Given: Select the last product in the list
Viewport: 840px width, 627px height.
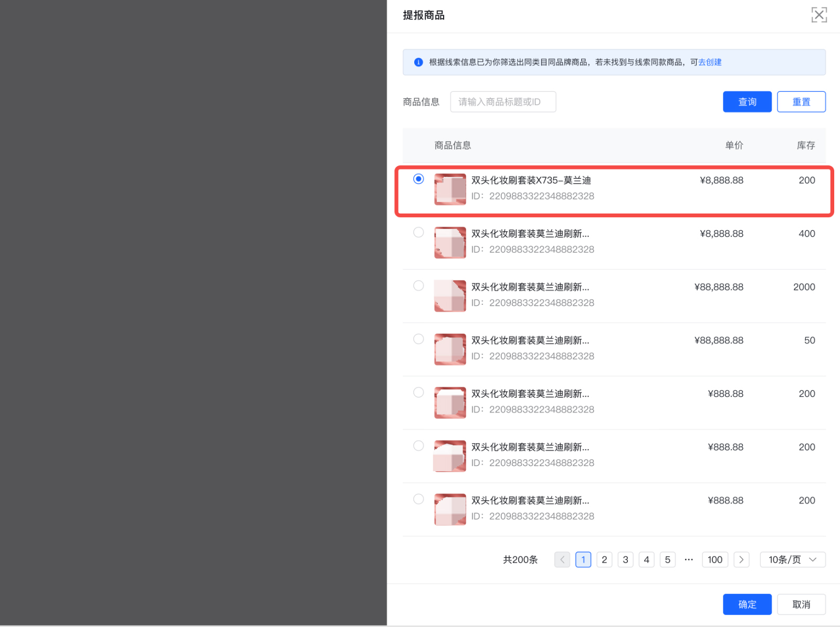Looking at the screenshot, I should tap(418, 499).
